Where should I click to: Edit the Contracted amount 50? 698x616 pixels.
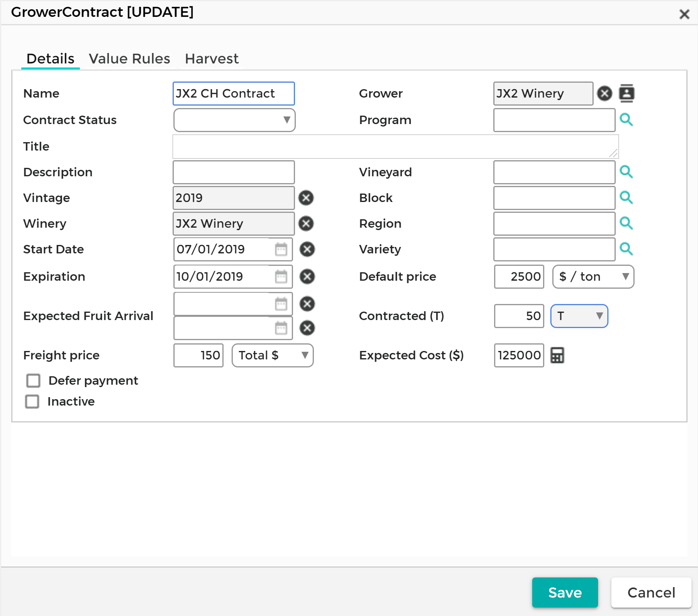click(x=519, y=316)
